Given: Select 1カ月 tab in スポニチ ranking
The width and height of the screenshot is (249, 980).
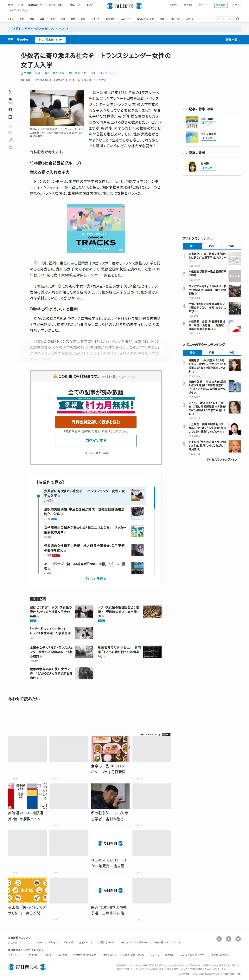Looking at the screenshot, I should (x=231, y=353).
